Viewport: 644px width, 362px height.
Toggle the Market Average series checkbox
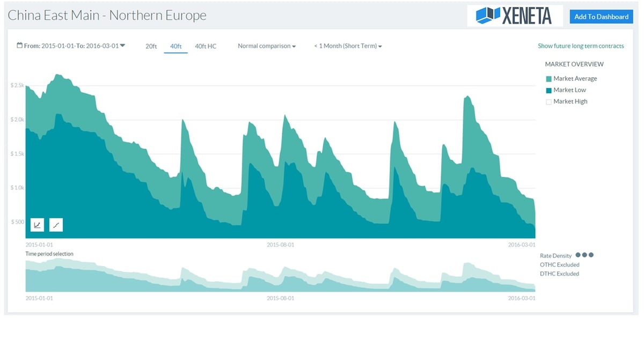click(548, 79)
